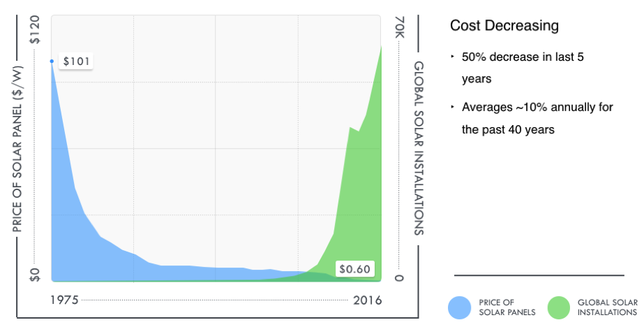The image size is (644, 334).
Task: Click the 'GLOBAL SOLAR INSTALLATIONS' legend label
Action: click(x=608, y=307)
